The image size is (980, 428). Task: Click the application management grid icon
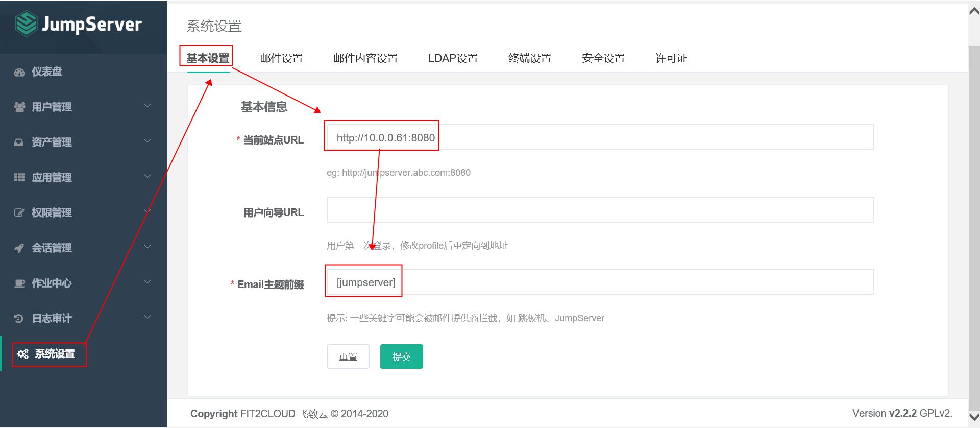pyautogui.click(x=19, y=177)
